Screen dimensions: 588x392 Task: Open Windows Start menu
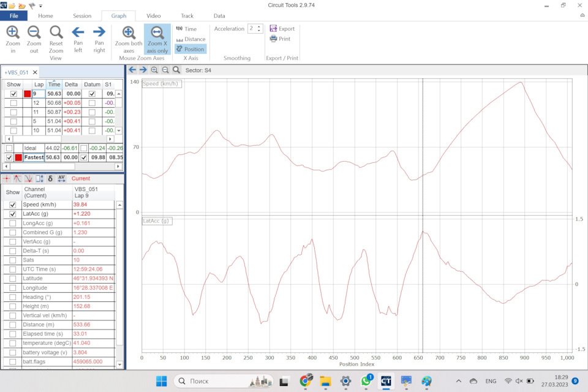pyautogui.click(x=161, y=381)
